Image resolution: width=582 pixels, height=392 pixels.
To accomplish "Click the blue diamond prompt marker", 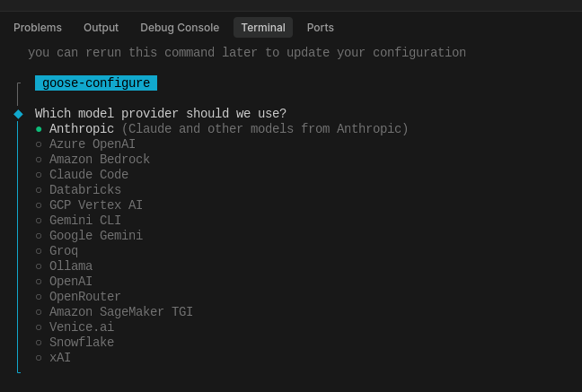I will [x=18, y=114].
